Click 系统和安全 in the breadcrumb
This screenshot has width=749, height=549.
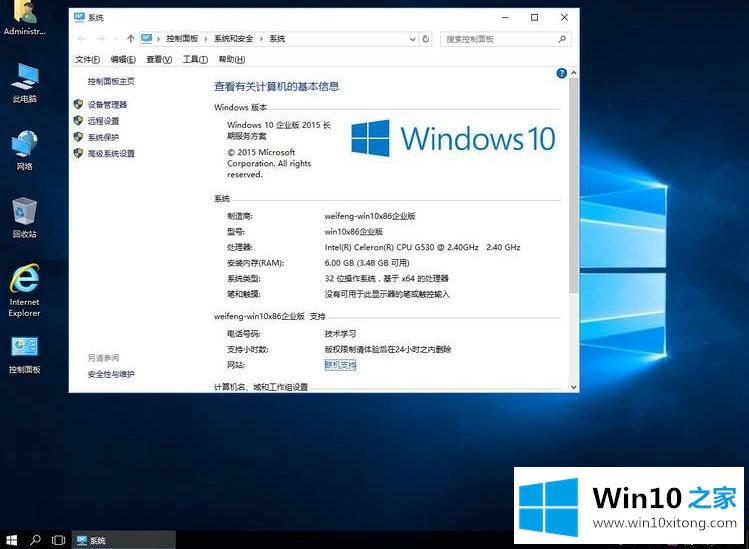tap(234, 39)
